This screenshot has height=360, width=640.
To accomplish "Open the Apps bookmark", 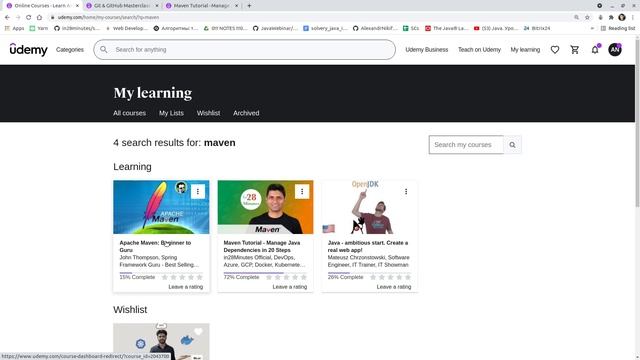I will point(14,28).
